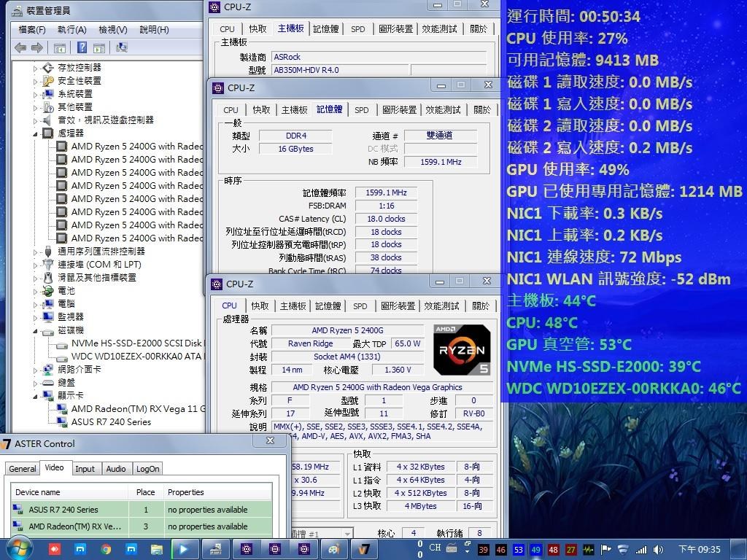Click the file explorer folder taskbar icon
The image size is (747, 560).
coord(156,549)
